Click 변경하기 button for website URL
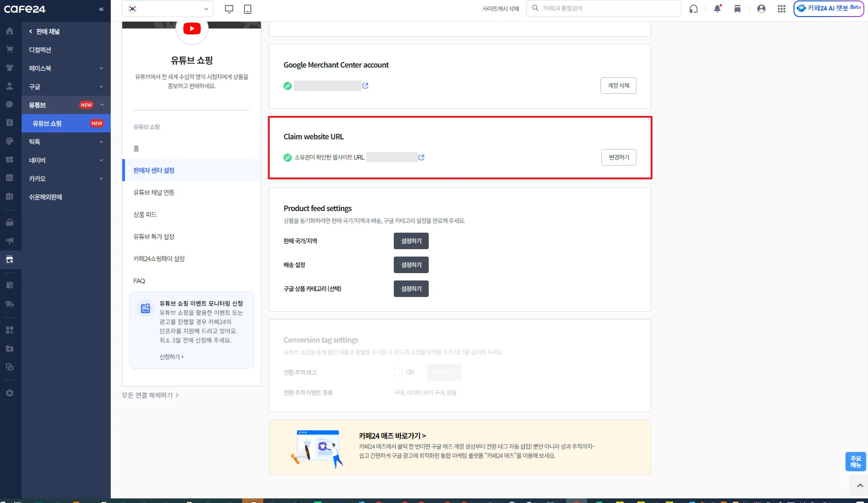 [619, 157]
